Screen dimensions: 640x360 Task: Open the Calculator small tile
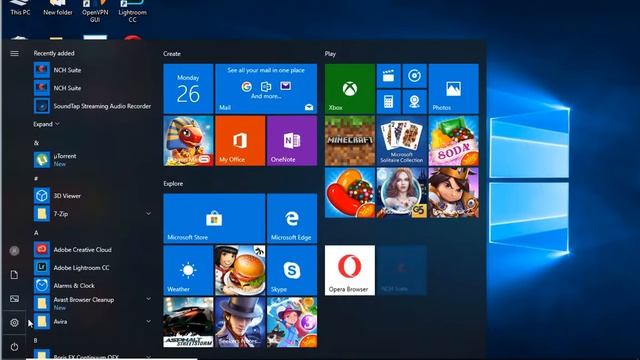point(389,102)
